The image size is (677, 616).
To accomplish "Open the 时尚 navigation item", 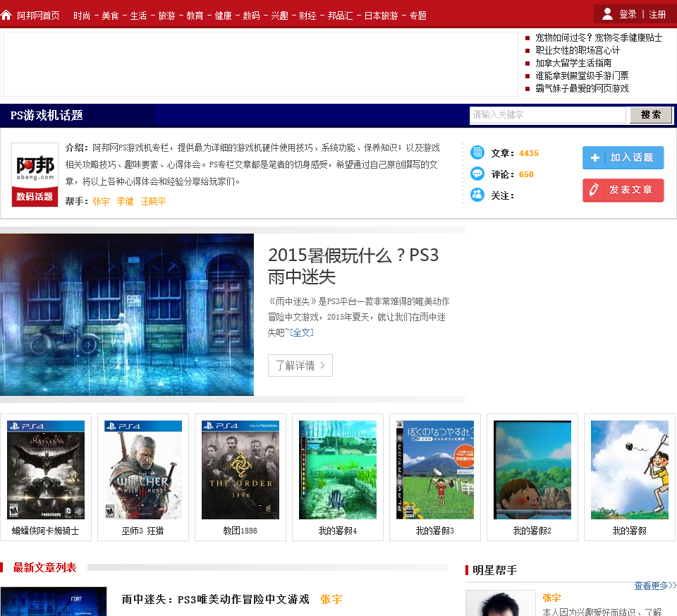I will (x=82, y=16).
